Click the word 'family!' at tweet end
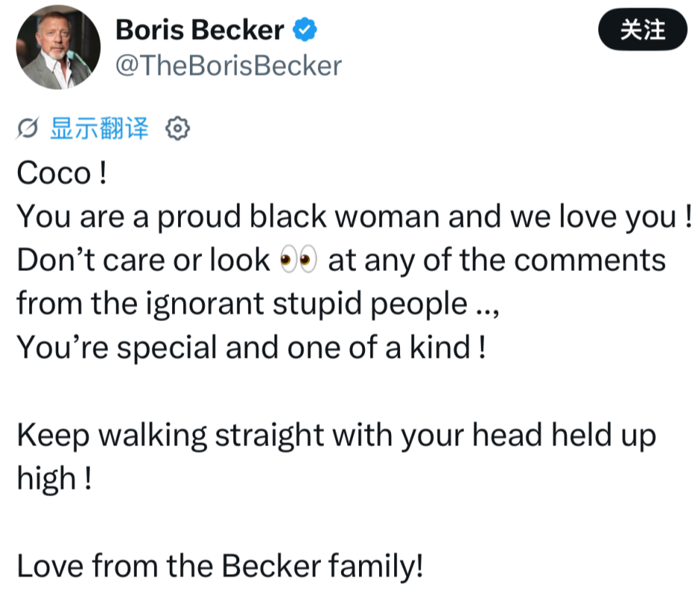The image size is (700, 601). 376,566
